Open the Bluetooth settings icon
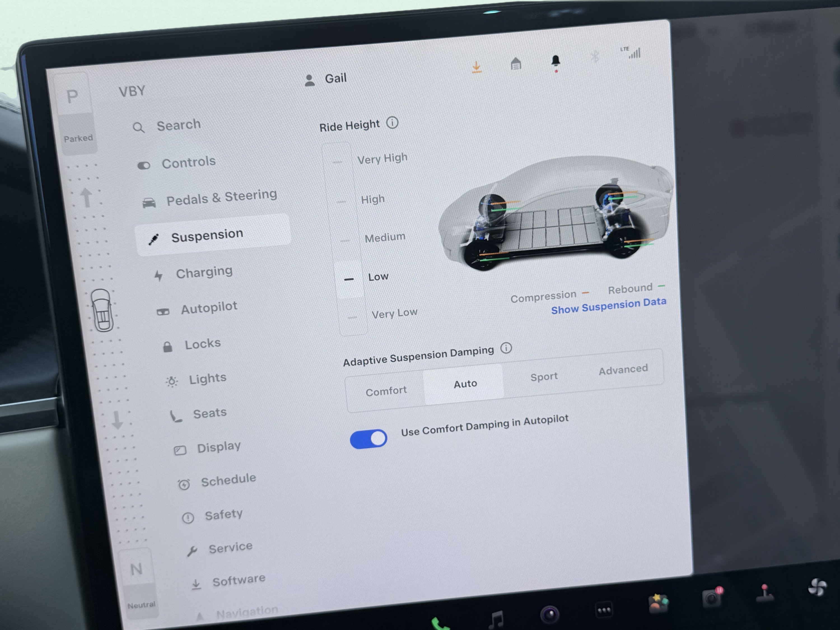840x630 pixels. point(595,55)
